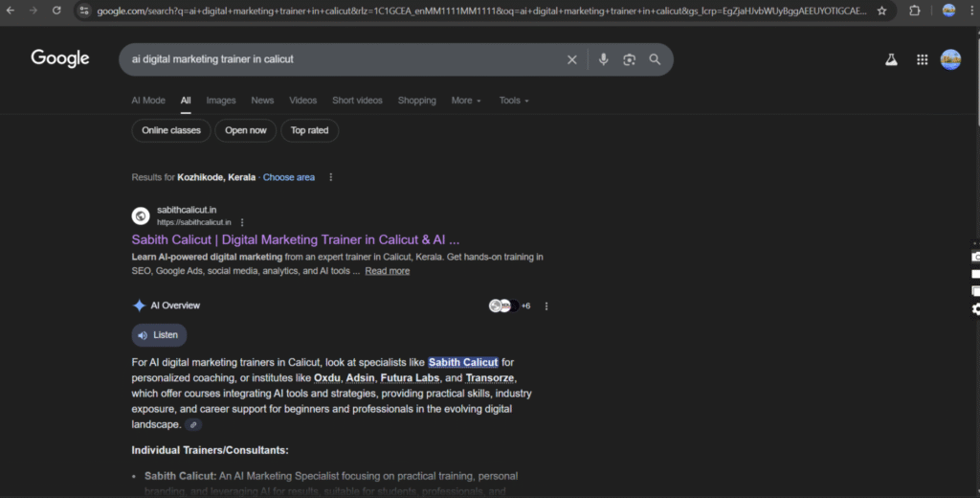Screen dimensions: 980x498
Task: Copy the AI Overview link chip
Action: (x=193, y=424)
